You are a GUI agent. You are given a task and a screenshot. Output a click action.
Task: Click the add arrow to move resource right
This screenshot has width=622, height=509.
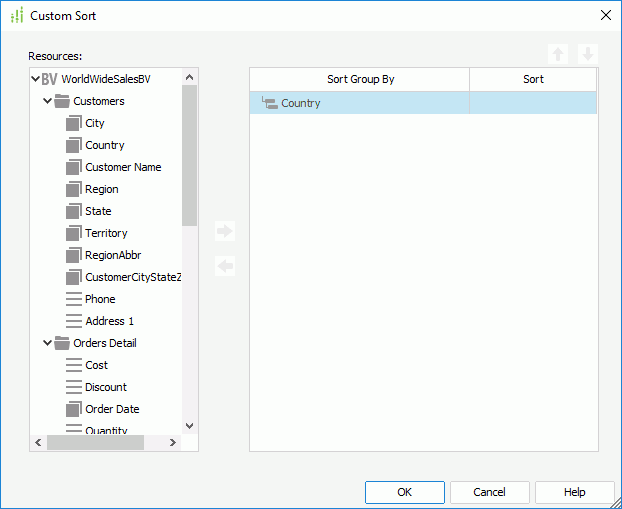pos(225,231)
